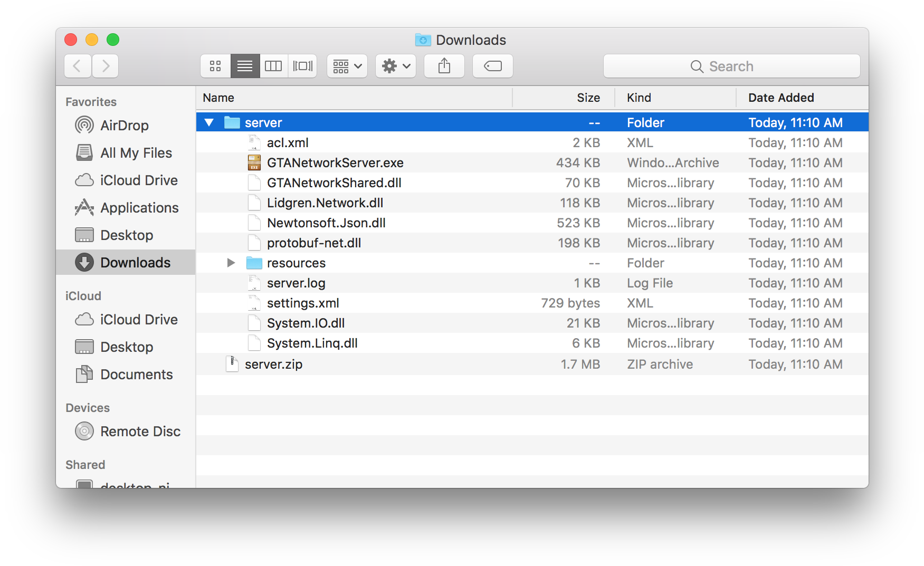Select the server folder icon
The image size is (924, 566).
click(232, 122)
